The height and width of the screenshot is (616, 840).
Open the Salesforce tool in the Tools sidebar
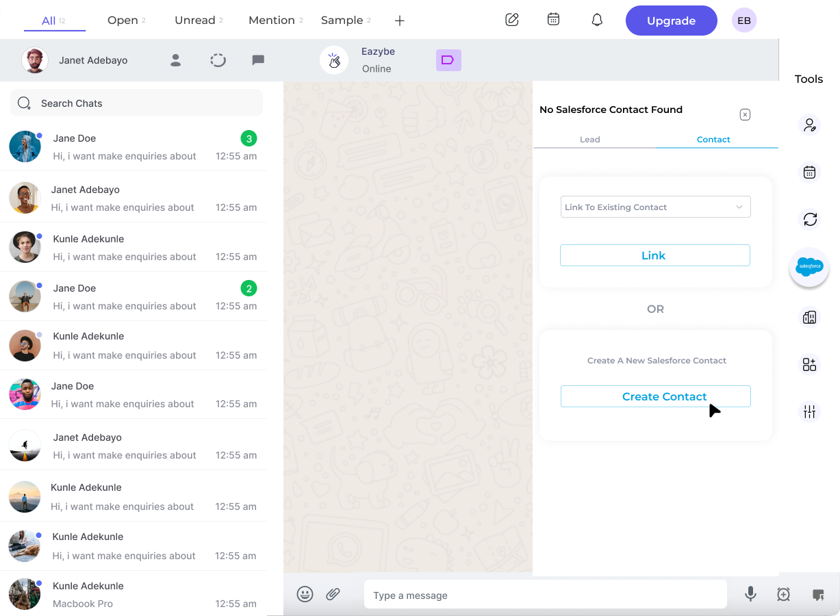pyautogui.click(x=809, y=267)
